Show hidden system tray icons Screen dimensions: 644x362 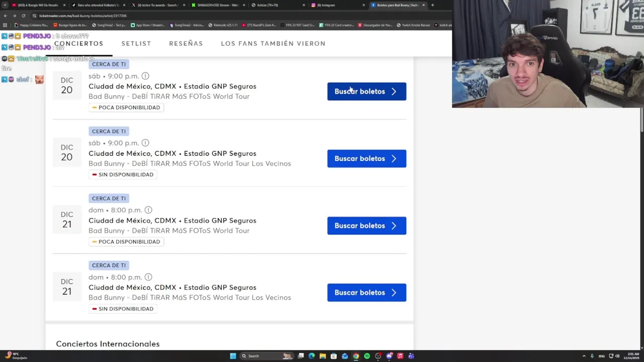[584, 356]
